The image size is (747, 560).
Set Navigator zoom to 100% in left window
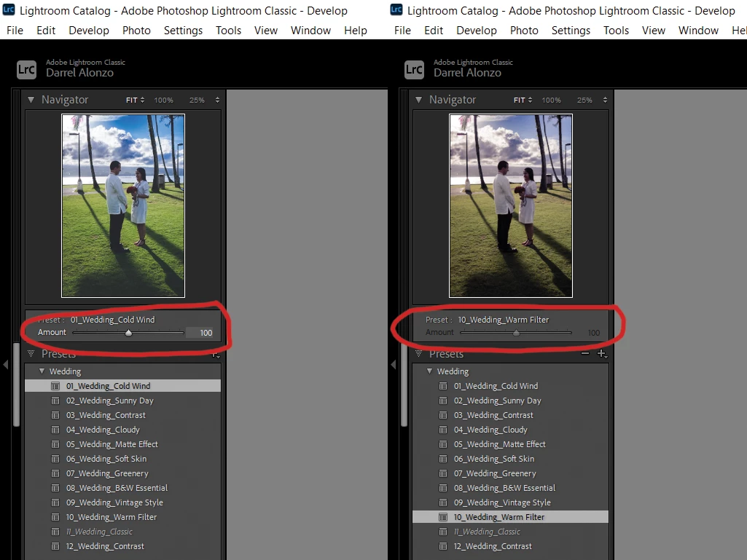163,100
